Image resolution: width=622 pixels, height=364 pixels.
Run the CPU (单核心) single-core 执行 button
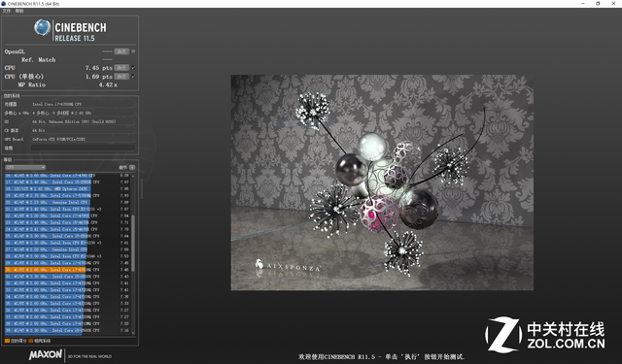click(121, 77)
